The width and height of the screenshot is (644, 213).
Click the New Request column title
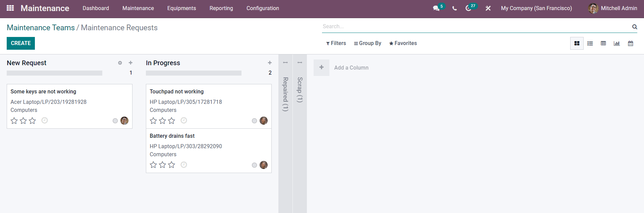click(x=26, y=63)
